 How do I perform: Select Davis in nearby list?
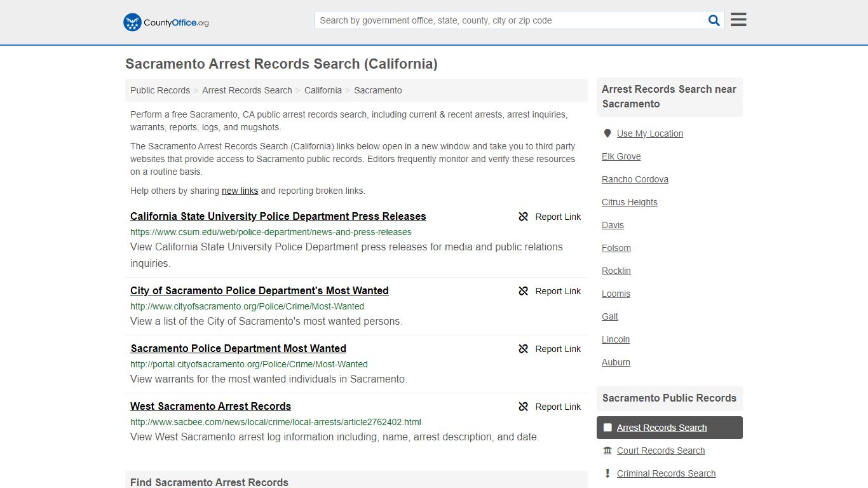coord(613,225)
